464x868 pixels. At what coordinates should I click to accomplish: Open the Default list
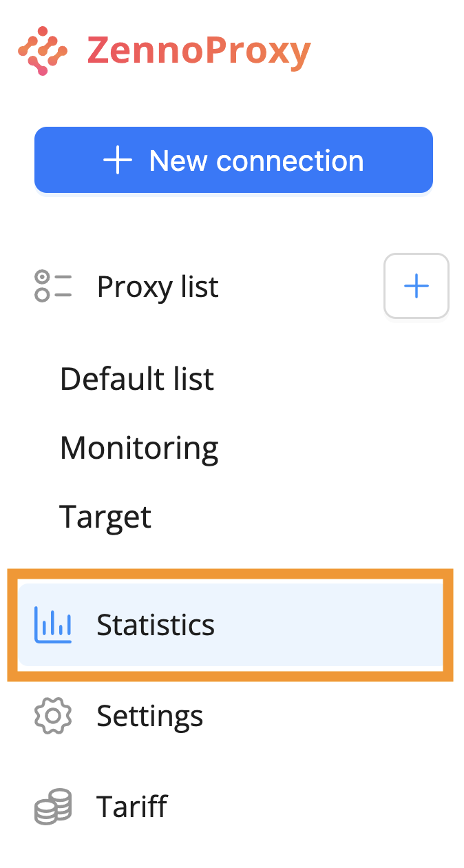coord(137,379)
